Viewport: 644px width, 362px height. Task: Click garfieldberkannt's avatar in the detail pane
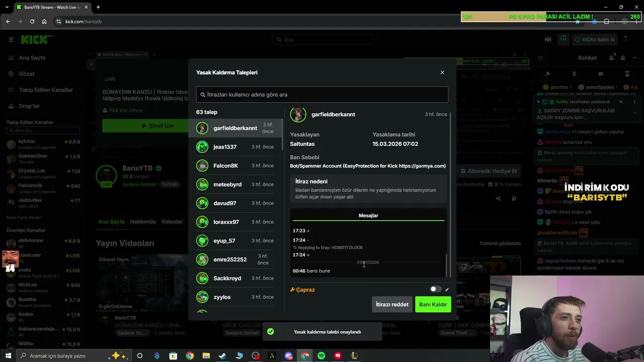point(298,114)
